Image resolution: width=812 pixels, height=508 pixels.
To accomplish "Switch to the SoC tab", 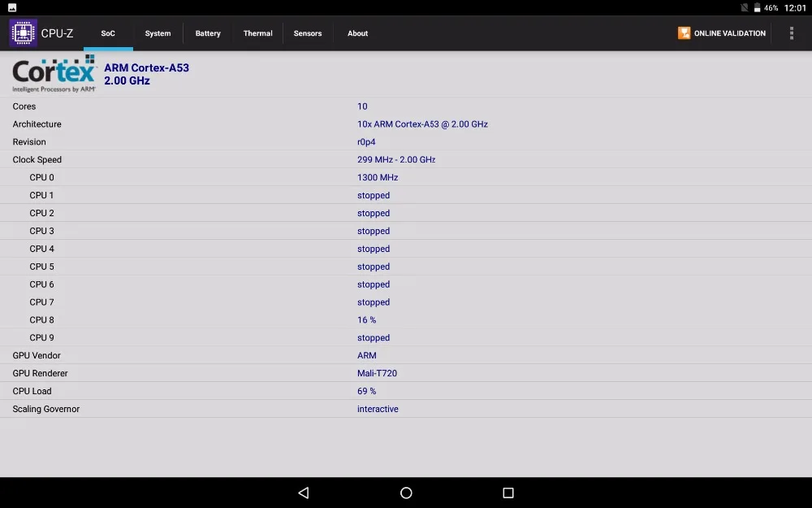I will coord(108,33).
